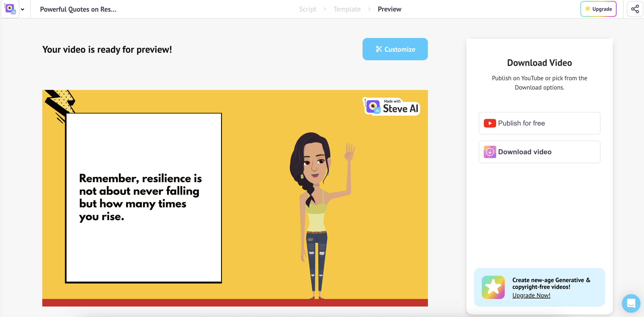Switch to the Template step
The height and width of the screenshot is (317, 644).
pyautogui.click(x=347, y=9)
